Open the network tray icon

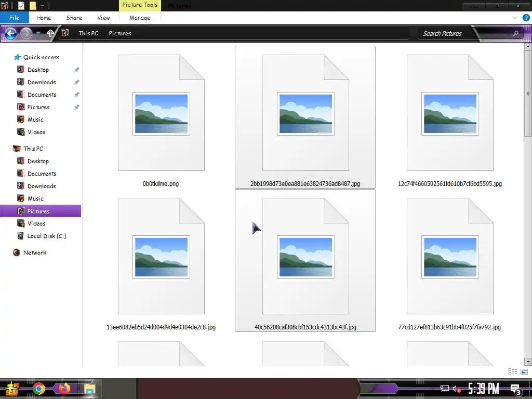pyautogui.click(x=445, y=389)
